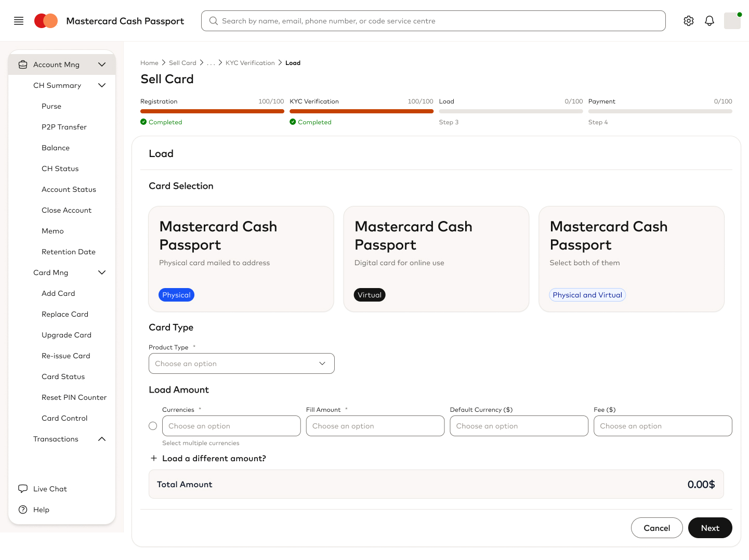Click the Physical and Virtual badge
The image size is (749, 560).
pyautogui.click(x=587, y=295)
